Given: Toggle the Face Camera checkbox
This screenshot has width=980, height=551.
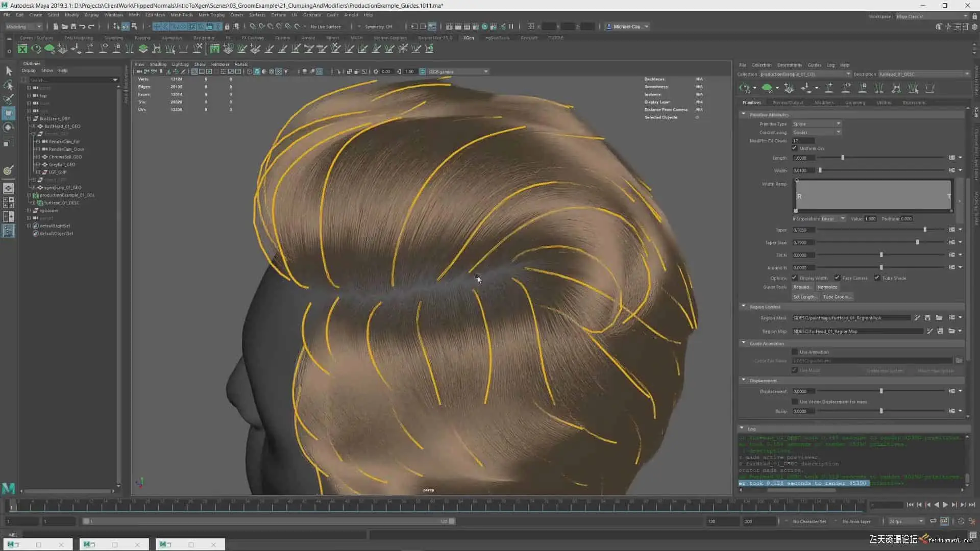Looking at the screenshot, I should (837, 278).
